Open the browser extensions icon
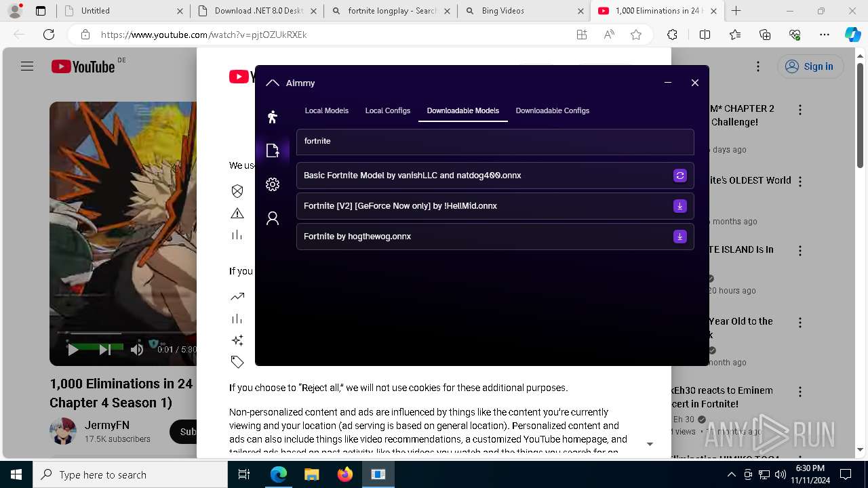Screen dimensions: 868x488 click(x=672, y=35)
